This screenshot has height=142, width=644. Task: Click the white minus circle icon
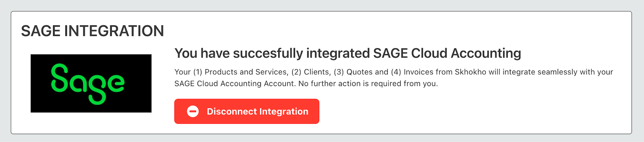tap(193, 111)
